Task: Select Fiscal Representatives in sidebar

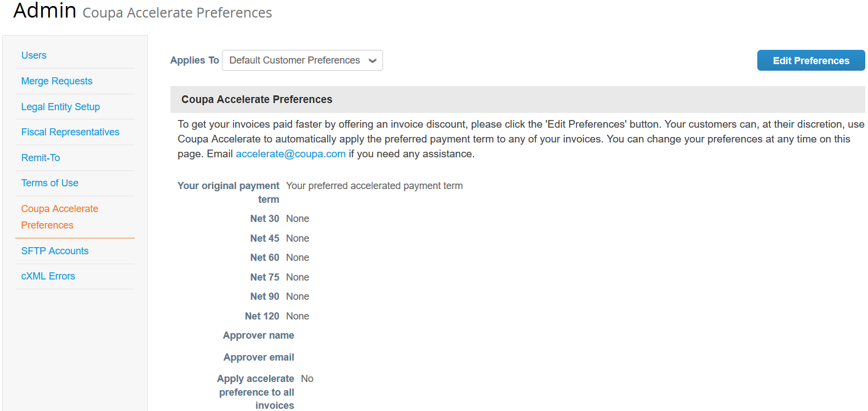Action: coord(70,132)
